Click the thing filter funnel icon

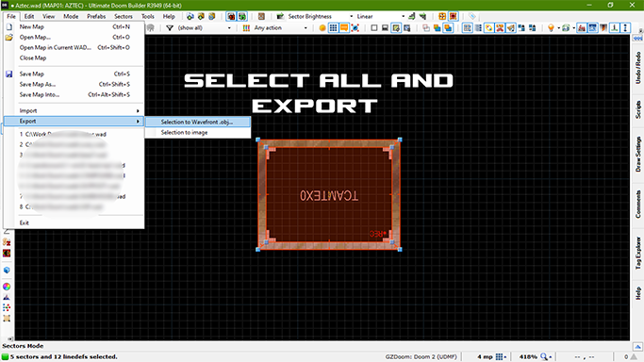tap(170, 28)
